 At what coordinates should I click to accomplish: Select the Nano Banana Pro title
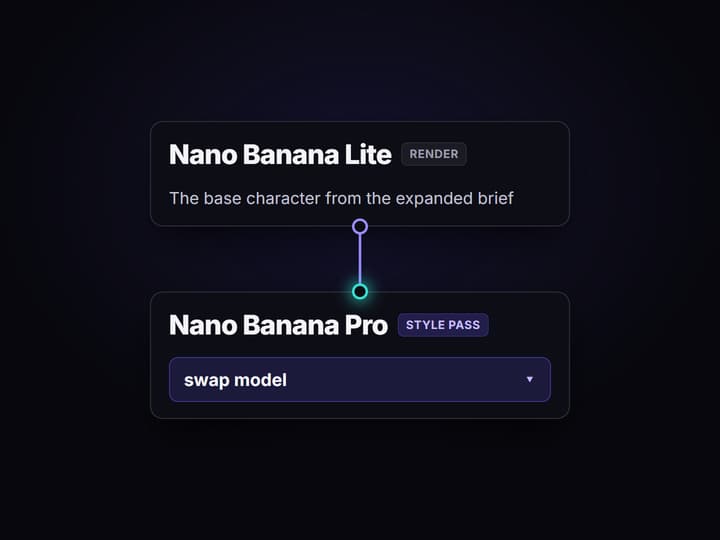point(278,325)
